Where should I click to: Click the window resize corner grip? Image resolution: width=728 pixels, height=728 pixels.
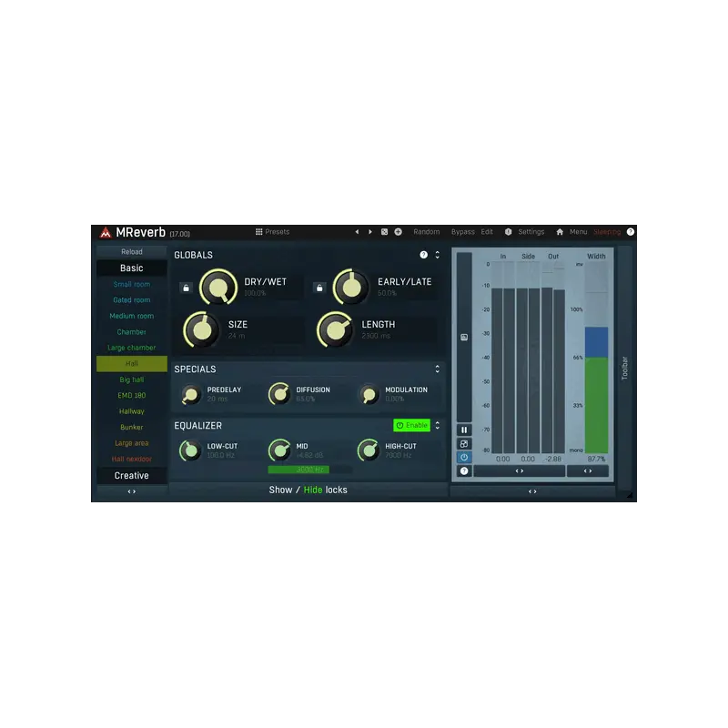(x=630, y=496)
